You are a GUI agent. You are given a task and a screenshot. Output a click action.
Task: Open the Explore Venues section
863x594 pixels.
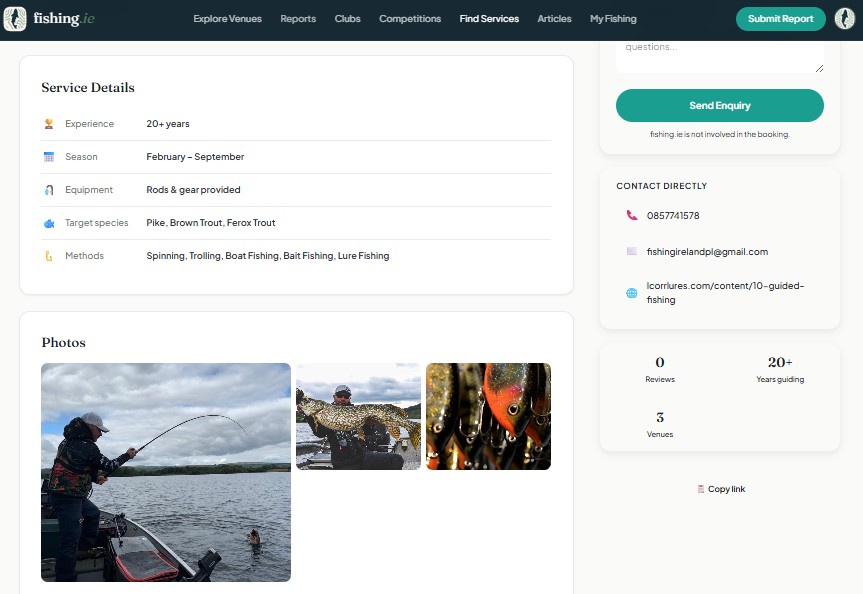click(x=227, y=18)
